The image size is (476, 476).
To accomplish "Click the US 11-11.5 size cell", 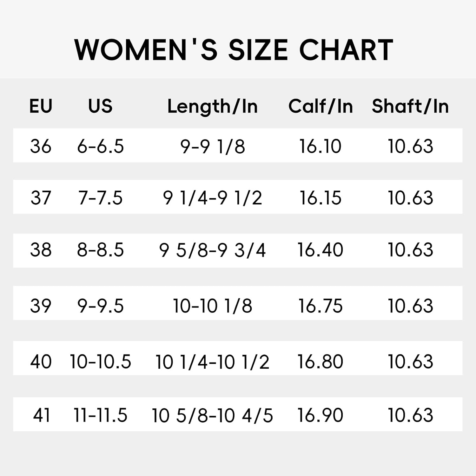I will pyautogui.click(x=100, y=415).
